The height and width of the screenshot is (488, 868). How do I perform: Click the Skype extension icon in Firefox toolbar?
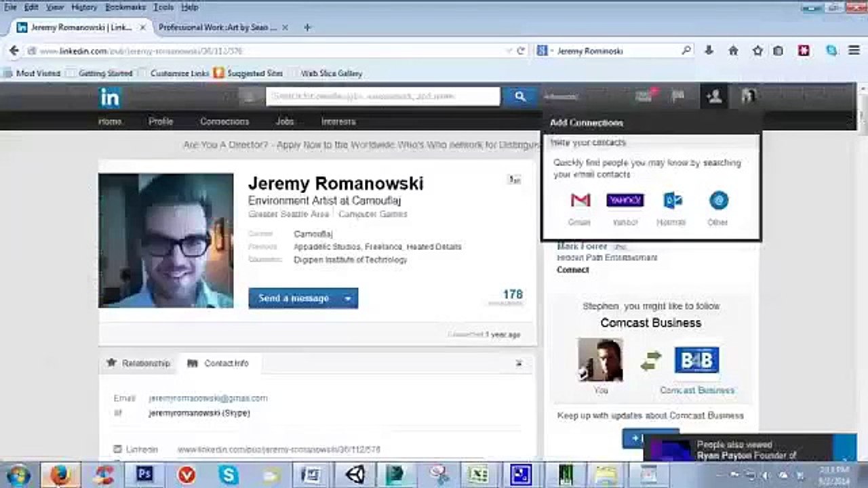pos(831,51)
